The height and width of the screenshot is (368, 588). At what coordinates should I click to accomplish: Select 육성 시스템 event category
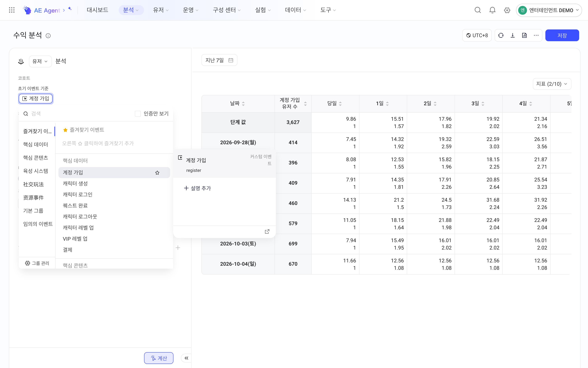(35, 171)
